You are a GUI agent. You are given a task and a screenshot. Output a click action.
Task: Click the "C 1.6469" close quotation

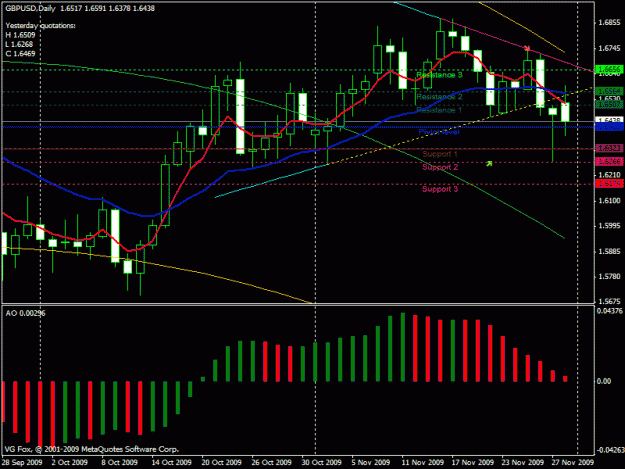pyautogui.click(x=20, y=54)
